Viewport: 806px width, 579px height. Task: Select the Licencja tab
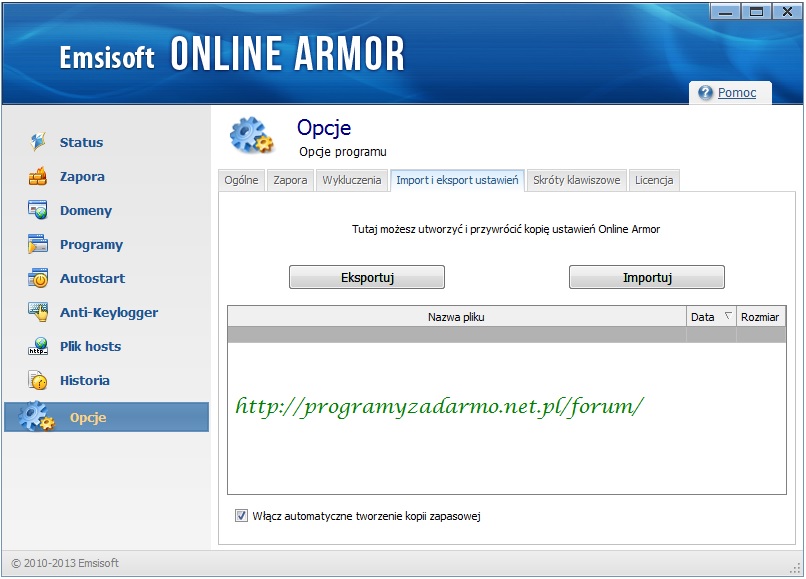(654, 180)
